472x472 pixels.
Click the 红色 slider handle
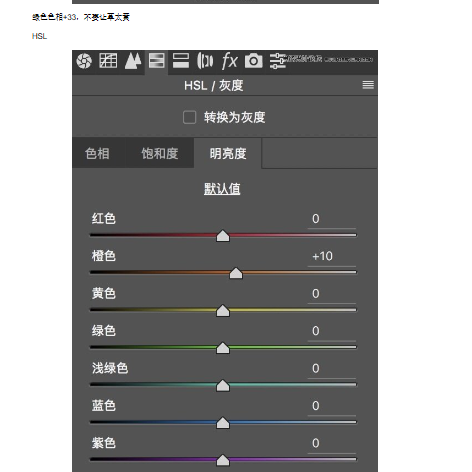(223, 236)
